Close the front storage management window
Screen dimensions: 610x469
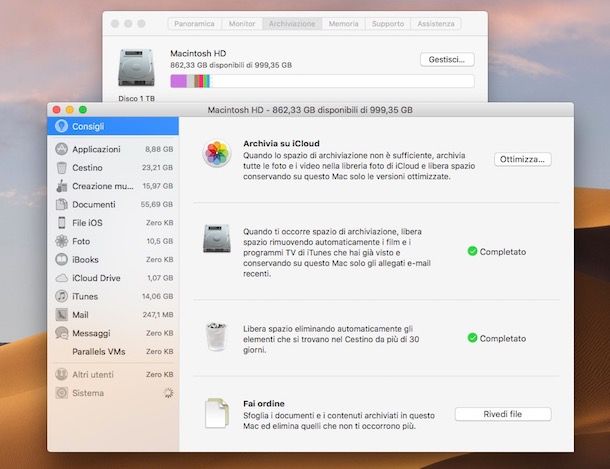(57, 110)
